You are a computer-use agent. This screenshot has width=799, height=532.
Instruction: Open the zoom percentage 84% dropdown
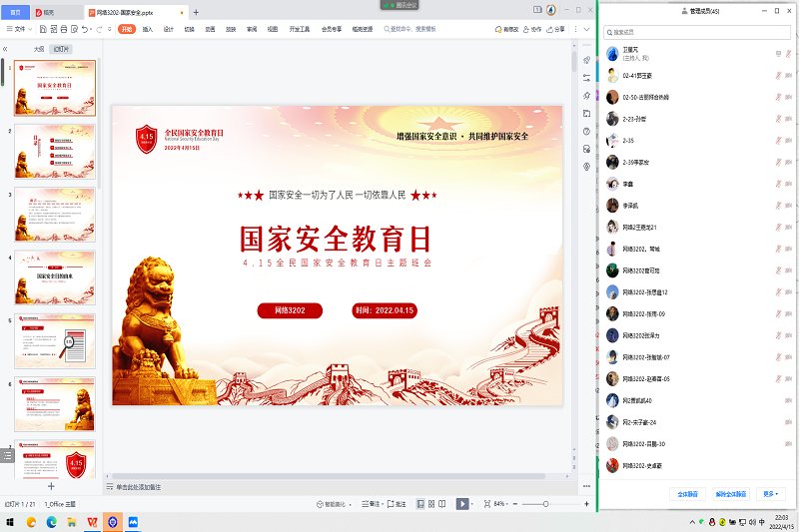(x=500, y=504)
